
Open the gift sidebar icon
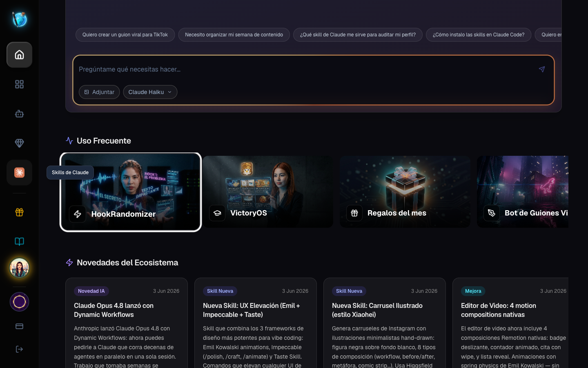(x=19, y=212)
